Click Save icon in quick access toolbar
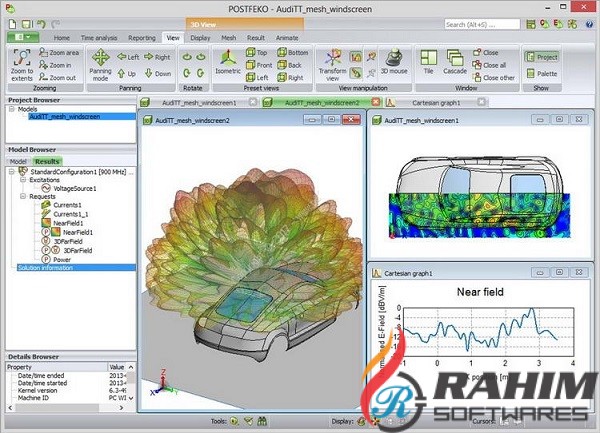 (x=26, y=24)
